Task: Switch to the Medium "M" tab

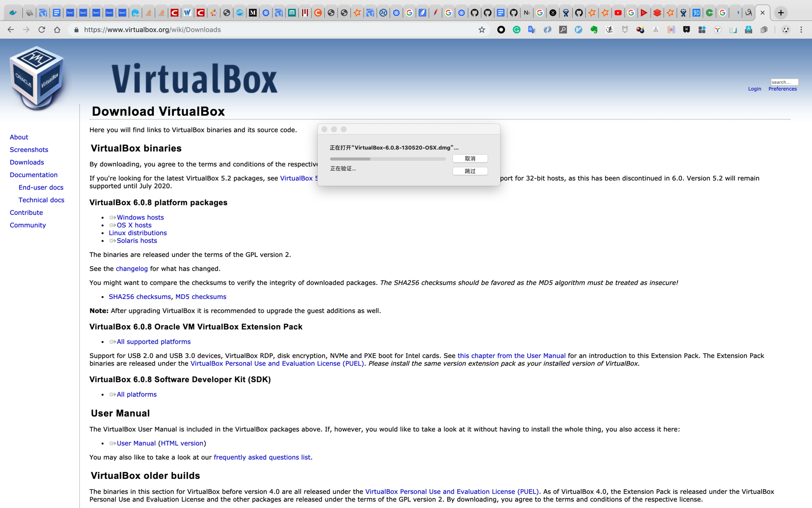Action: pyautogui.click(x=253, y=13)
